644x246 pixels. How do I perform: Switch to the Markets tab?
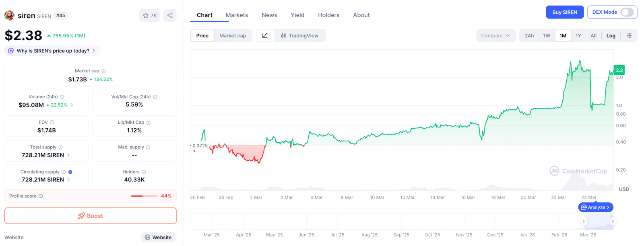coord(237,15)
